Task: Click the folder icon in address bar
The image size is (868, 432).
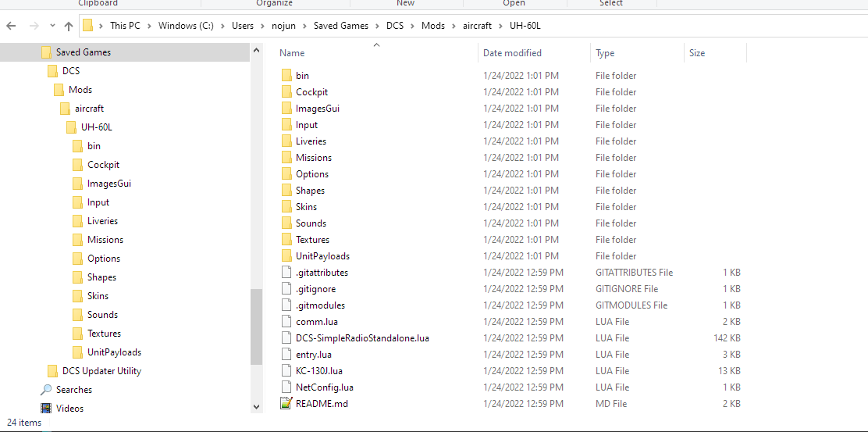Action: pos(87,26)
